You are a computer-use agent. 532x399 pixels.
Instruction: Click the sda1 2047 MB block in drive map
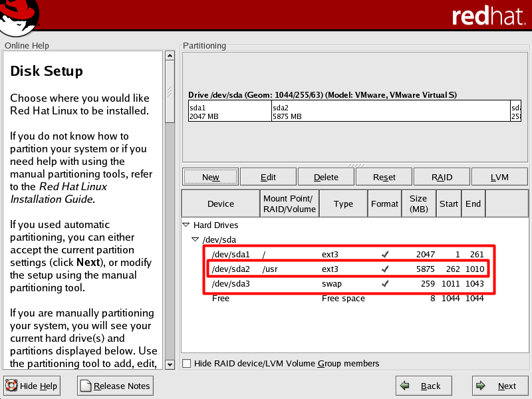coord(230,111)
